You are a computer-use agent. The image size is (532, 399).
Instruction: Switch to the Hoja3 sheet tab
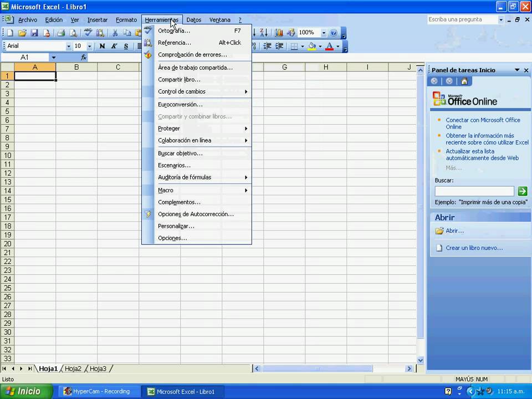[x=98, y=369]
